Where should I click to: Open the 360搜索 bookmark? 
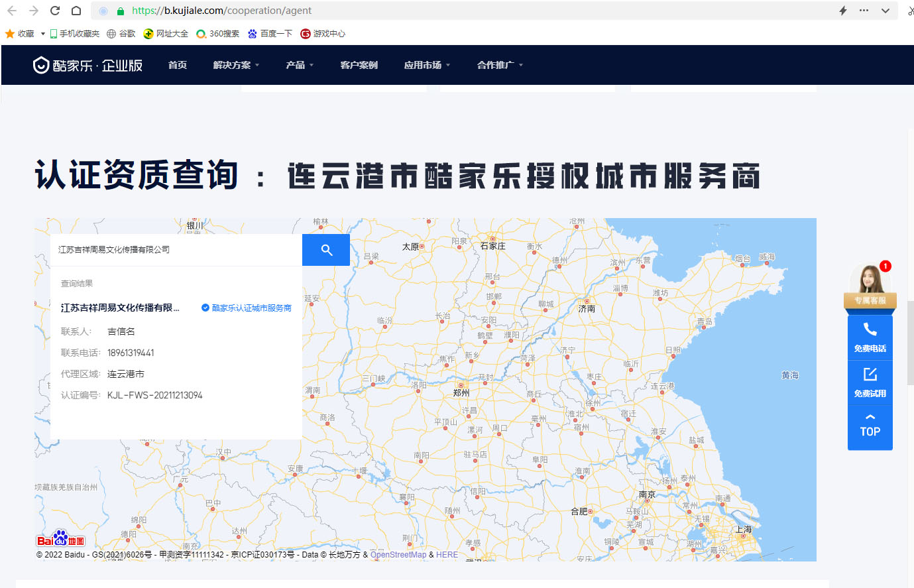point(218,33)
